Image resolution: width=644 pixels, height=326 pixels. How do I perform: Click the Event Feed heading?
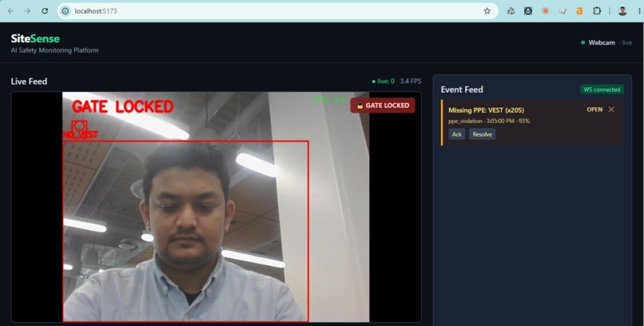pyautogui.click(x=462, y=89)
